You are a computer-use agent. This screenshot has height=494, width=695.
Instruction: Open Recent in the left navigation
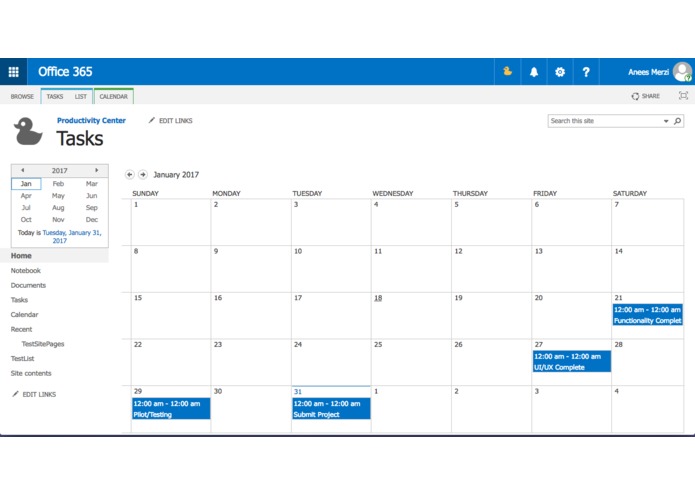(x=21, y=329)
